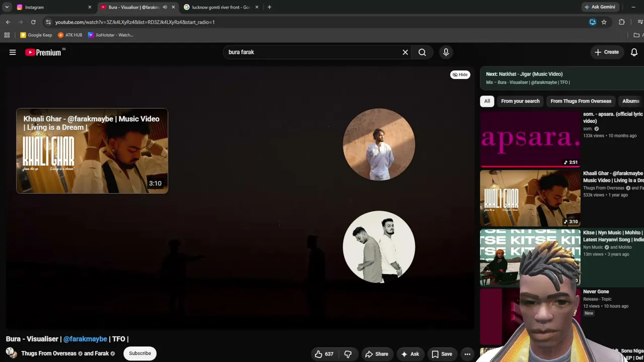Open the Google Keep bookmark
Viewport: 644px width, 362px height.
(x=36, y=35)
